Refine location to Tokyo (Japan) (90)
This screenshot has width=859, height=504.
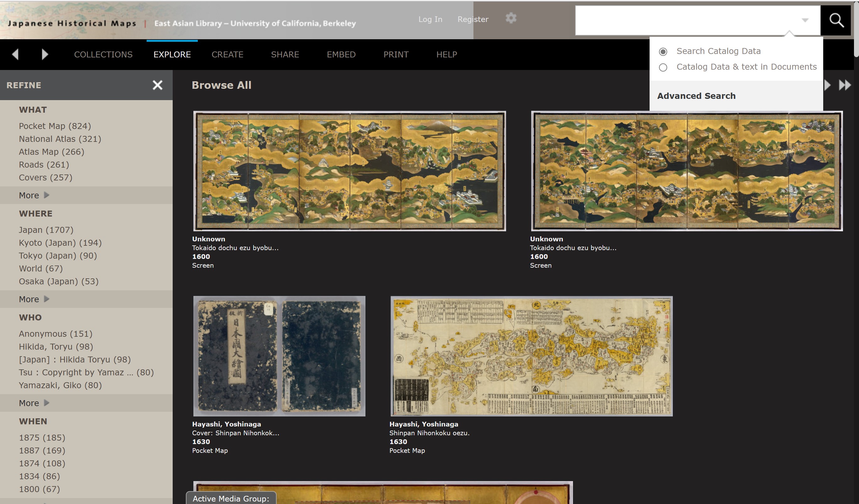point(58,256)
